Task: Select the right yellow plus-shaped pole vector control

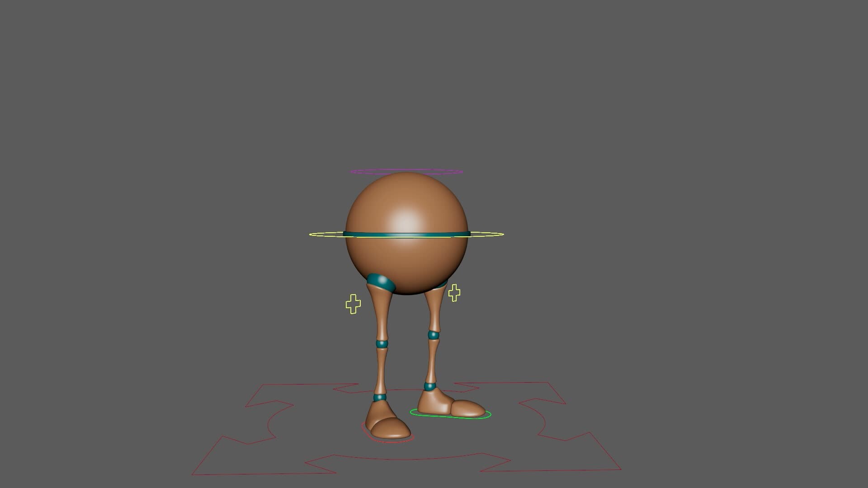Action: pyautogui.click(x=455, y=291)
